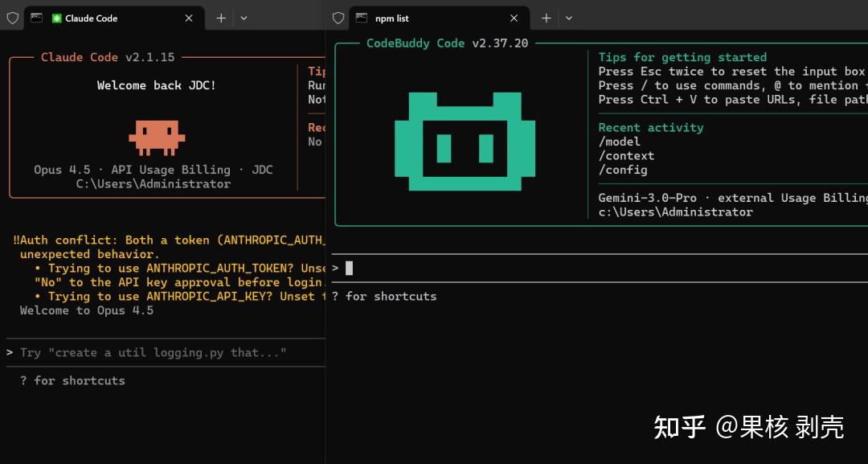868x464 pixels.
Task: Click '? for shortcuts' in Claude Code window
Action: (x=72, y=380)
